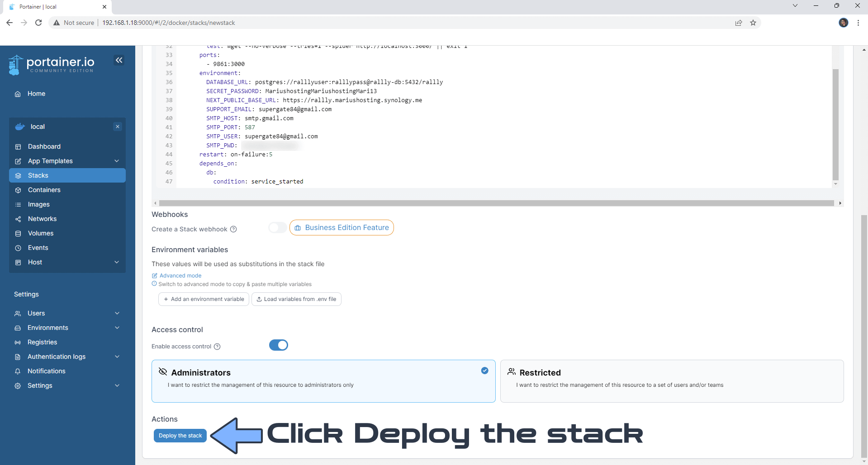Click the browser back arrow

pyautogui.click(x=9, y=23)
